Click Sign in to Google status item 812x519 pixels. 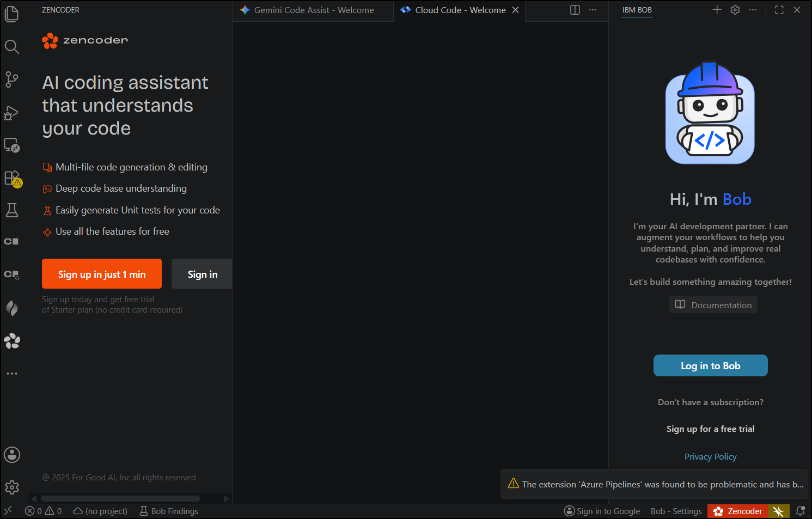(x=602, y=511)
